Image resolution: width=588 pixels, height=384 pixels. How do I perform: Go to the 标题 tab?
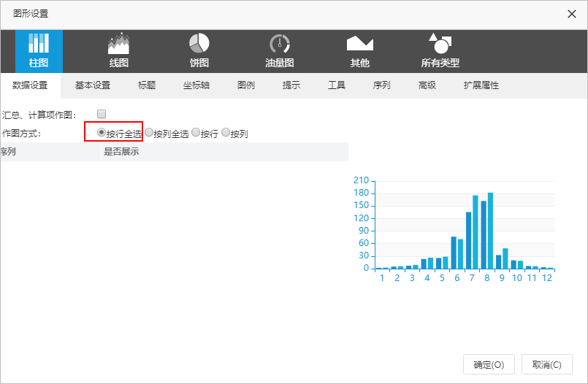click(147, 85)
